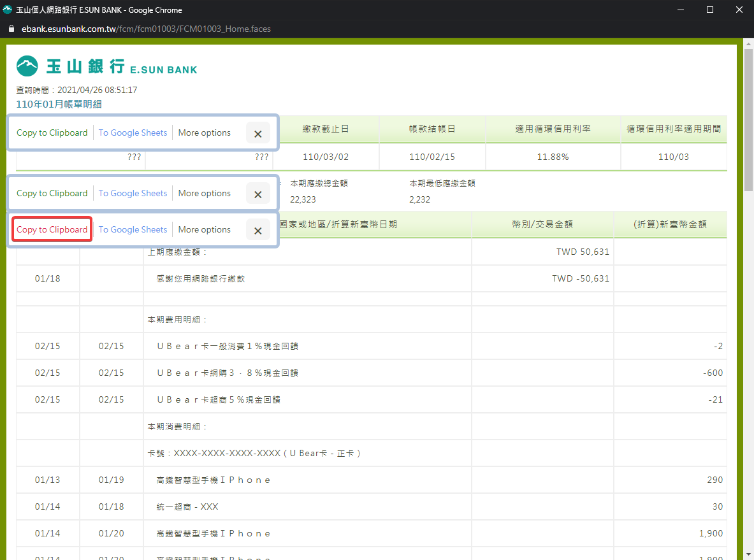Click the 適用循環信用利率 header
The image size is (754, 560).
pos(553,129)
